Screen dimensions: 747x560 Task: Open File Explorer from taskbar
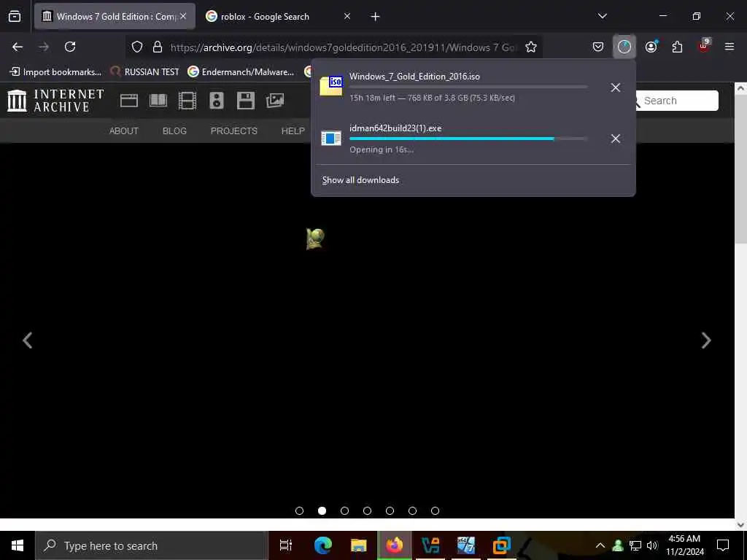[x=358, y=545]
